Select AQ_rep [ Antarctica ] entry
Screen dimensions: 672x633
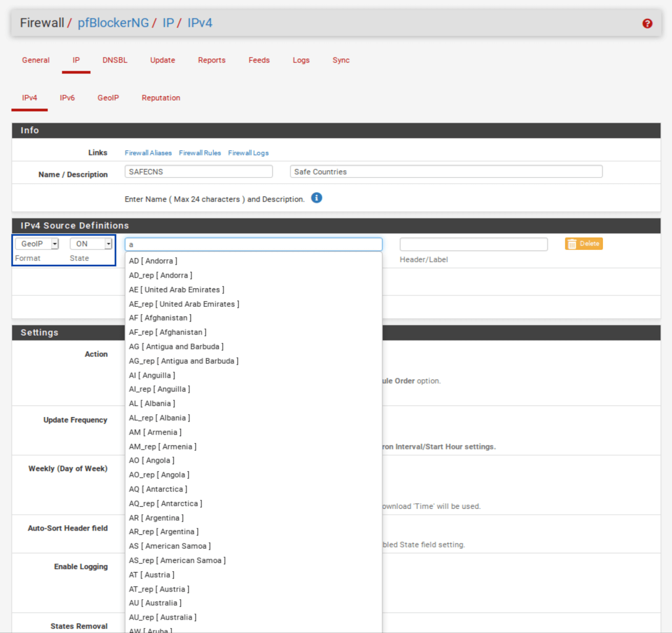click(x=254, y=503)
